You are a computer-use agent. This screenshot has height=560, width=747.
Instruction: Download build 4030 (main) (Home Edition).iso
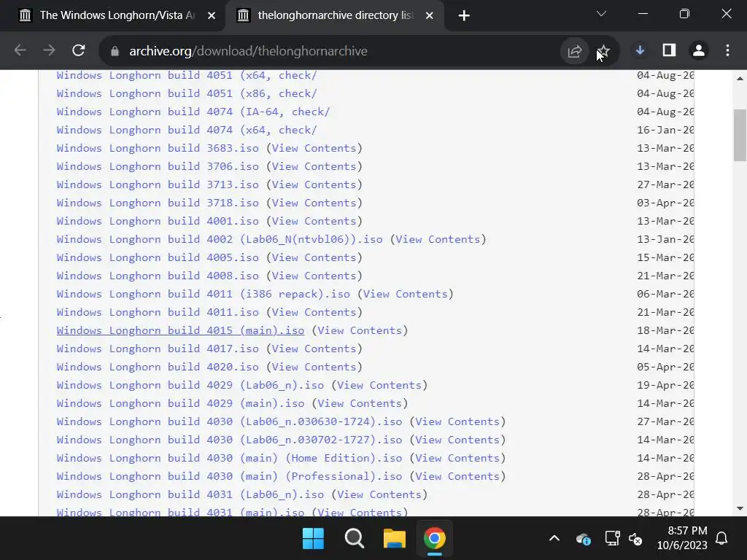tap(229, 458)
